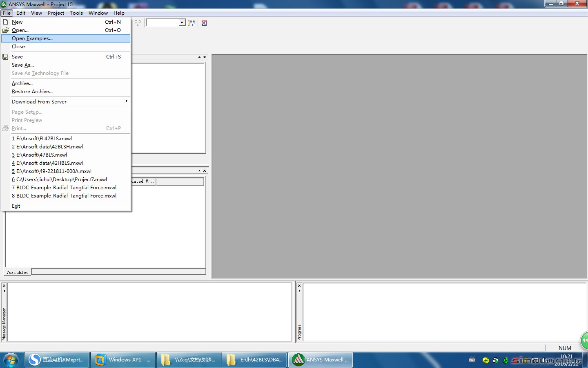Screen dimensions: 588x368
Task: Expand Download From Server submenu arrow
Action: 126,101
